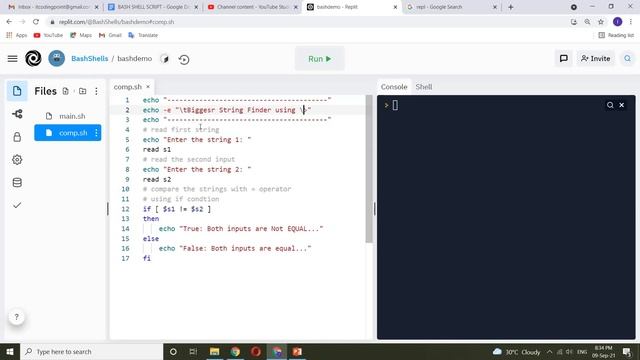Open the Windows Start menu
Screen dimensions: 640x360
pyautogui.click(x=10, y=351)
